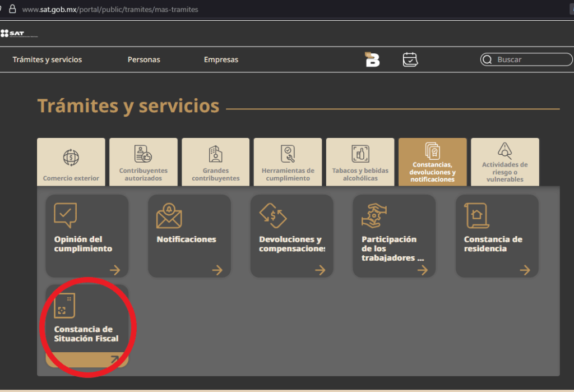Open the Personas menu
The width and height of the screenshot is (574, 392).
(x=143, y=59)
